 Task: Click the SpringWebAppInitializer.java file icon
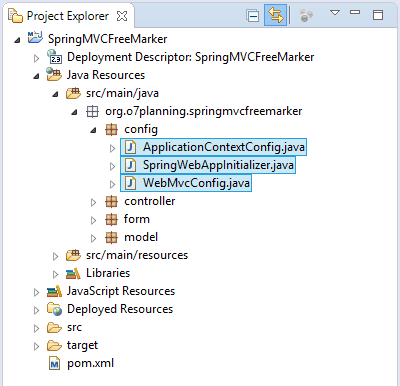[130, 165]
